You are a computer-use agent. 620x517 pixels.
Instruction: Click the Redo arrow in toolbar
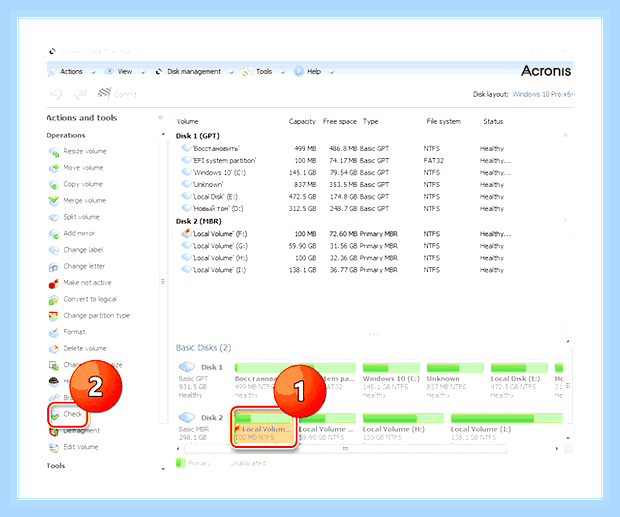(x=80, y=94)
